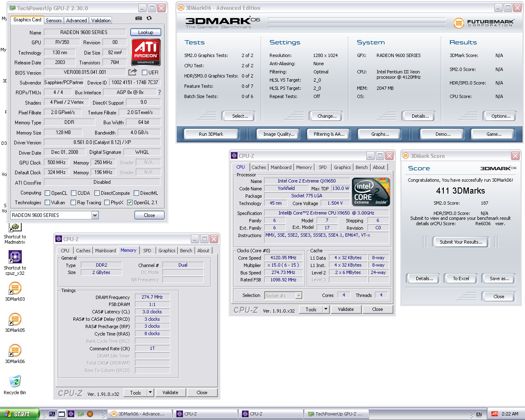The image size is (525, 420).
Task: Click the Start button
Action: [20, 414]
